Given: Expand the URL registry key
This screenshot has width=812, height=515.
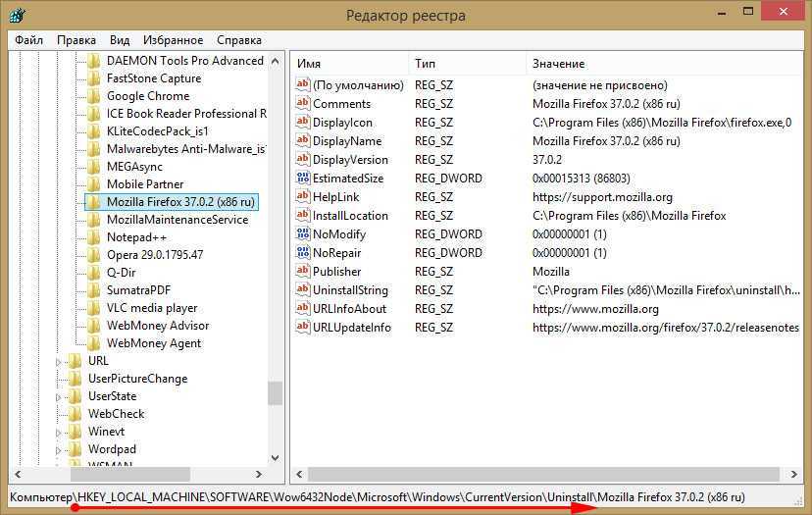Looking at the screenshot, I should pyautogui.click(x=59, y=362).
